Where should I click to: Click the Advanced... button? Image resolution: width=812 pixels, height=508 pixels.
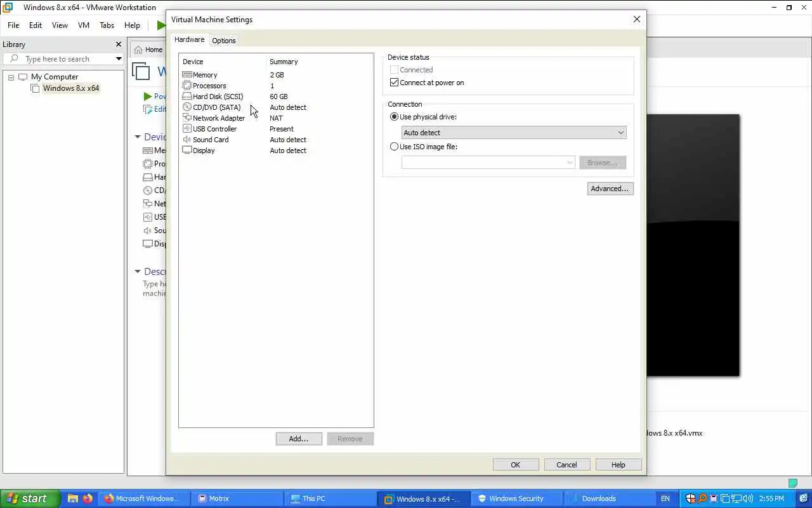(x=610, y=189)
